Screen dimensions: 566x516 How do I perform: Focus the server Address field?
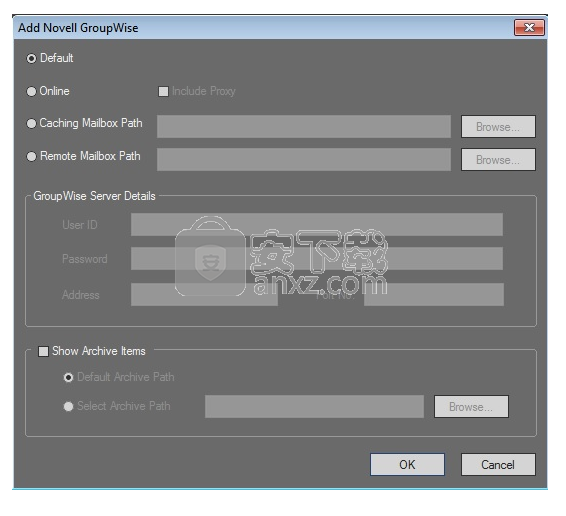pos(204,295)
